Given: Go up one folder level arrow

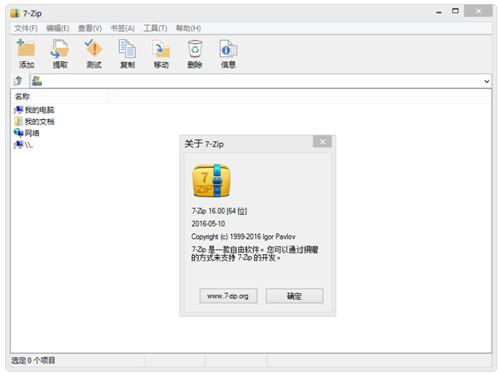Looking at the screenshot, I should [19, 81].
